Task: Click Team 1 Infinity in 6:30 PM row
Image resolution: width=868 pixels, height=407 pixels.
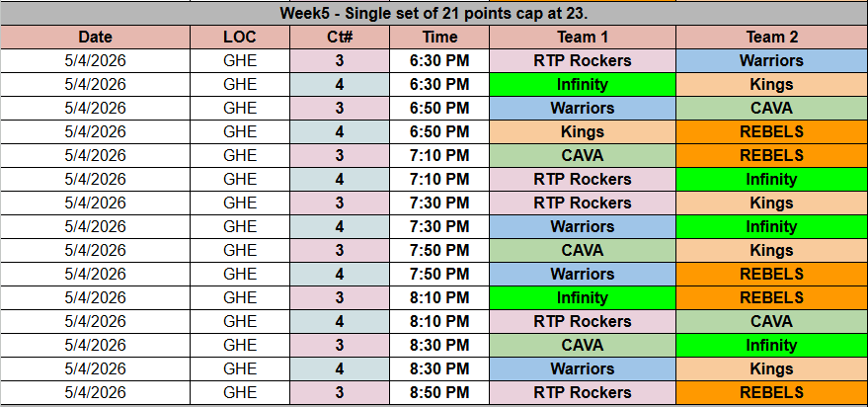Action: [x=582, y=85]
